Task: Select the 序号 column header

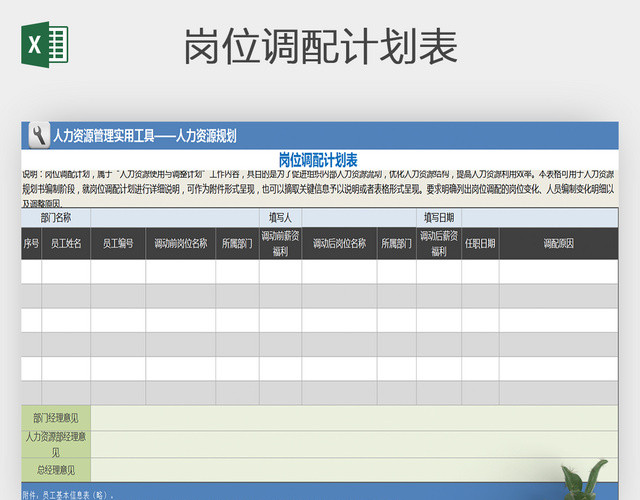Action: pos(31,243)
